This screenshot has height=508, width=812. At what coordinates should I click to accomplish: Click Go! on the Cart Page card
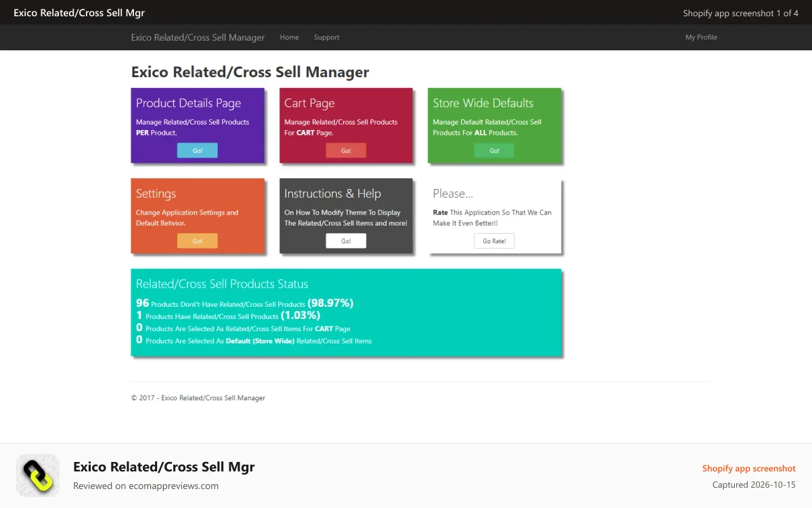point(346,150)
